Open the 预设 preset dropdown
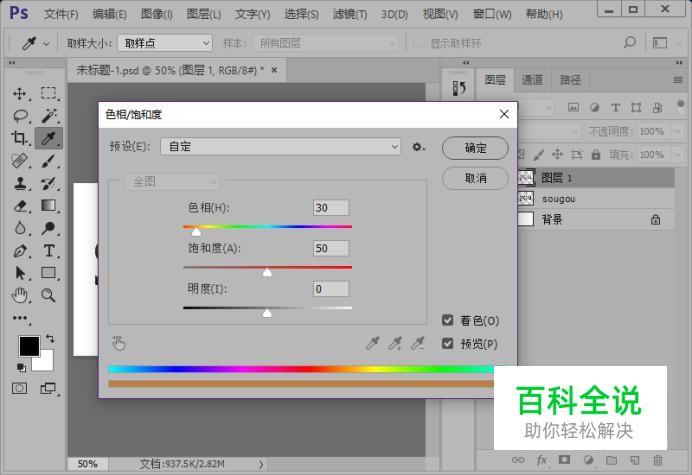Image resolution: width=692 pixels, height=475 pixels. coord(280,147)
